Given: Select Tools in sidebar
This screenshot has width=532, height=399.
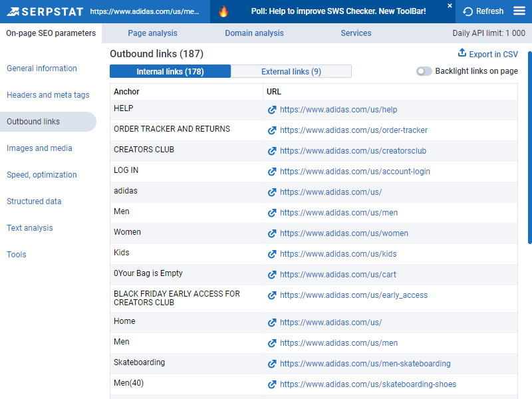Looking at the screenshot, I should click(x=16, y=255).
